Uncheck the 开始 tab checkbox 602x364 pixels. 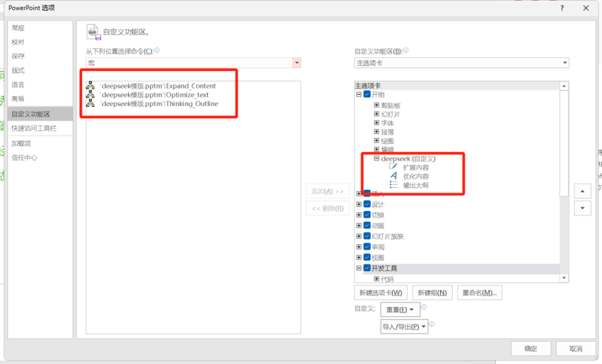(x=367, y=94)
